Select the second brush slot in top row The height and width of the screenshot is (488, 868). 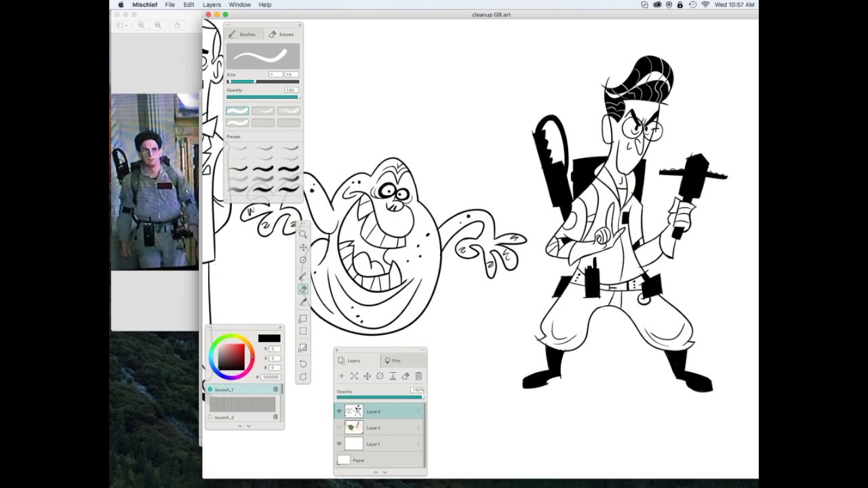point(263,110)
